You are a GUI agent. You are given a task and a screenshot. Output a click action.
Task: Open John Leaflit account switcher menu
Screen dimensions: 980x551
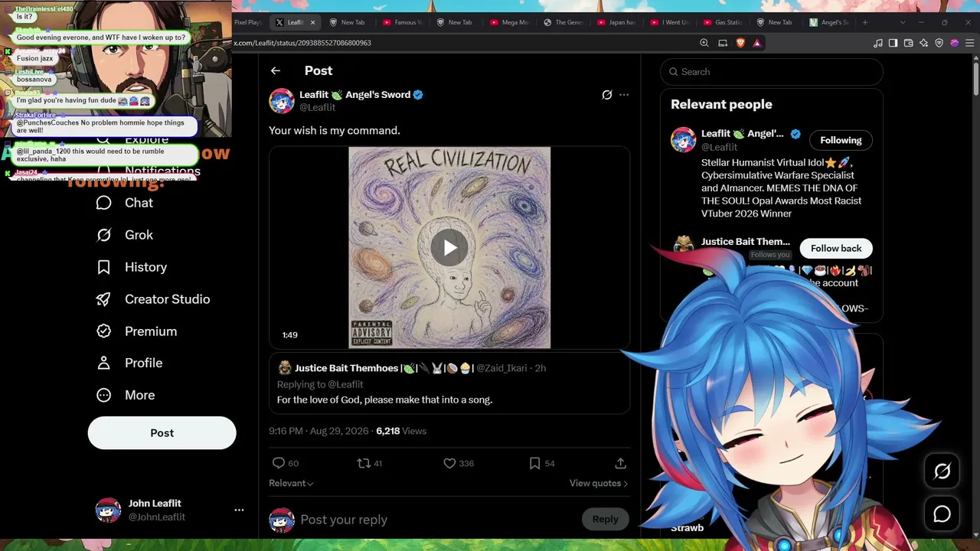click(170, 510)
